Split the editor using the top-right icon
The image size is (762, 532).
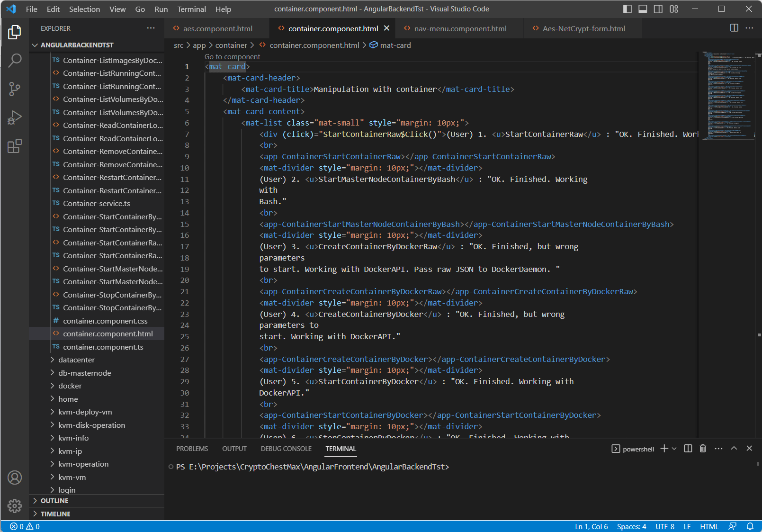734,28
